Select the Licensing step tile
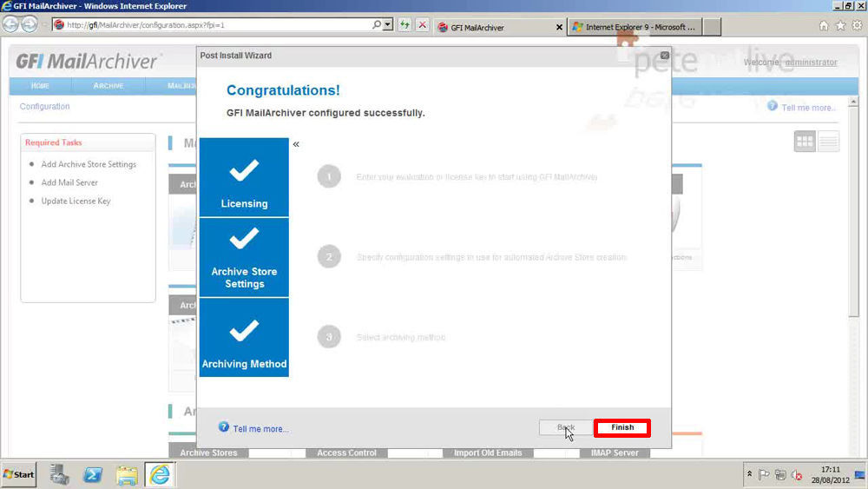 [x=244, y=177]
